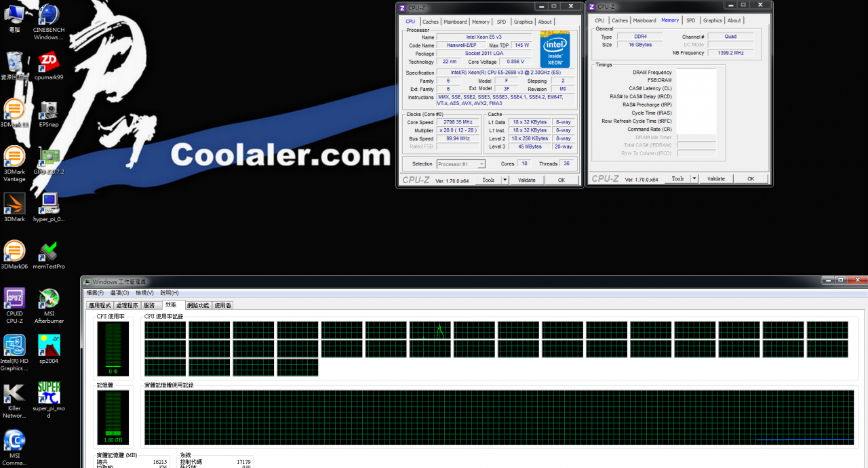Click OK in left CPU-Z window
The height and width of the screenshot is (468, 868).
click(561, 180)
